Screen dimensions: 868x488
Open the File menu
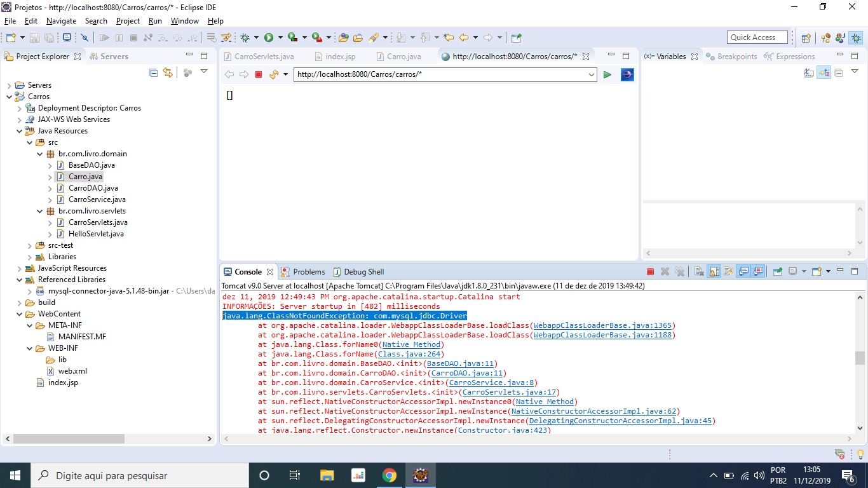pyautogui.click(x=10, y=21)
